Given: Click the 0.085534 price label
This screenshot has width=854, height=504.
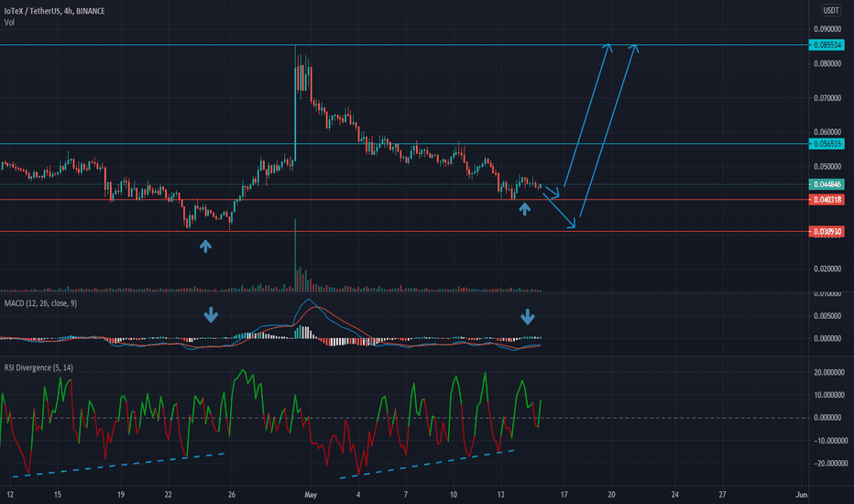Looking at the screenshot, I should [827, 45].
